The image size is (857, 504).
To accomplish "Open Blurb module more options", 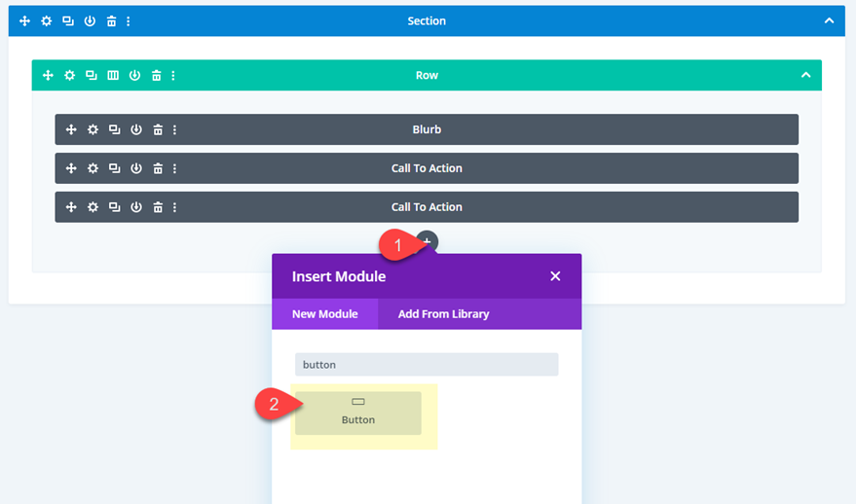I will (175, 129).
